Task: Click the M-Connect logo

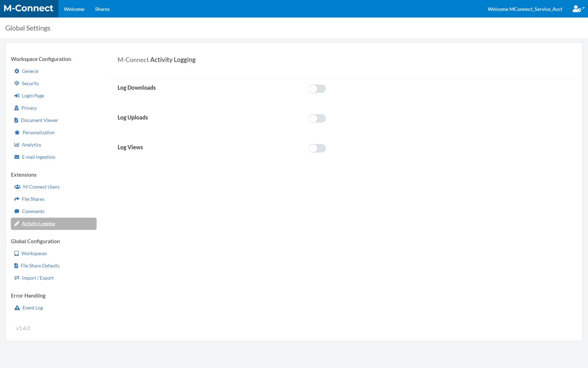Action: point(28,8)
